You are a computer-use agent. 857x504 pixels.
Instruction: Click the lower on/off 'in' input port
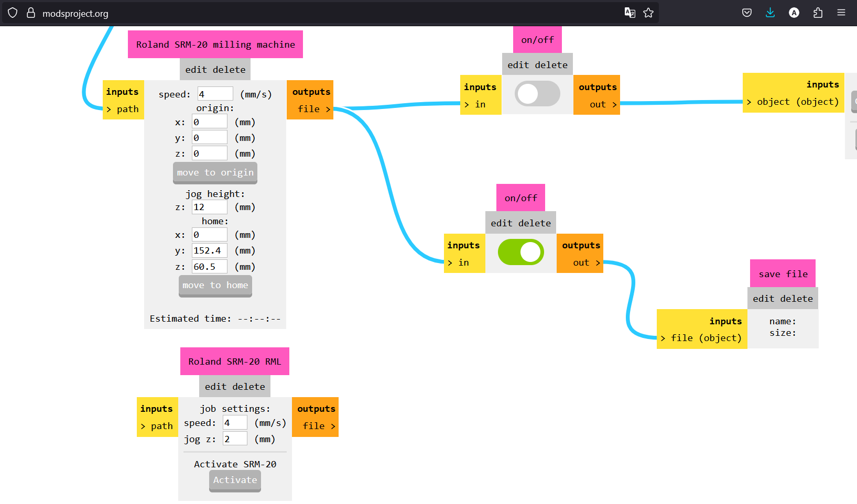click(x=459, y=262)
